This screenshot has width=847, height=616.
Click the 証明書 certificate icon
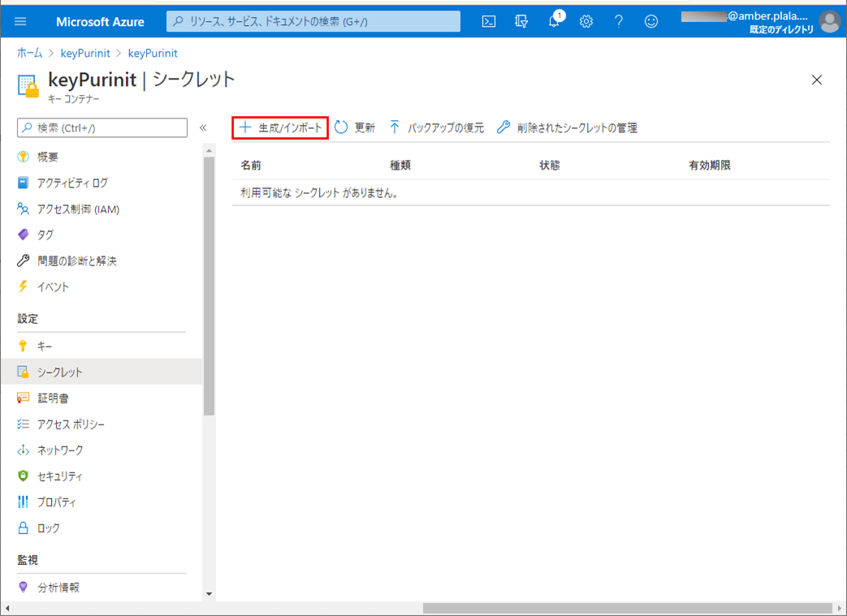coord(23,398)
